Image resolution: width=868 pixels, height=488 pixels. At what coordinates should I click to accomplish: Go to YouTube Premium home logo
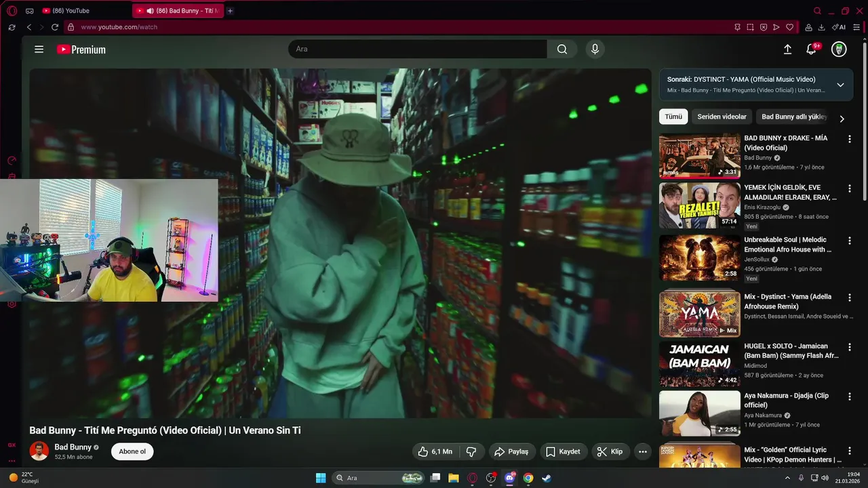pyautogui.click(x=81, y=49)
